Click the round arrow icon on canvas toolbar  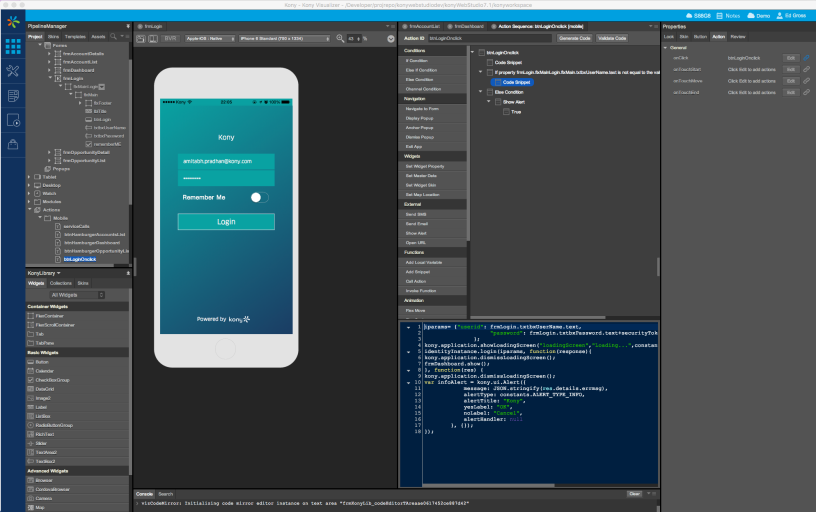(x=391, y=39)
